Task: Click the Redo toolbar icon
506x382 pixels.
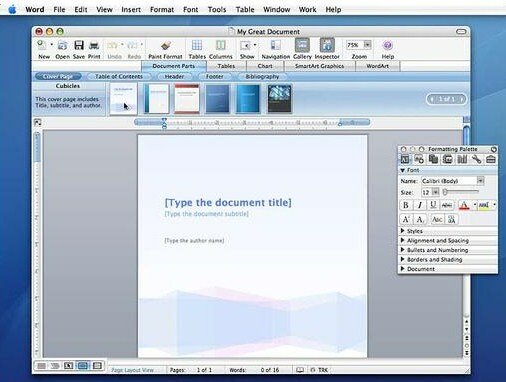Action: pos(132,45)
